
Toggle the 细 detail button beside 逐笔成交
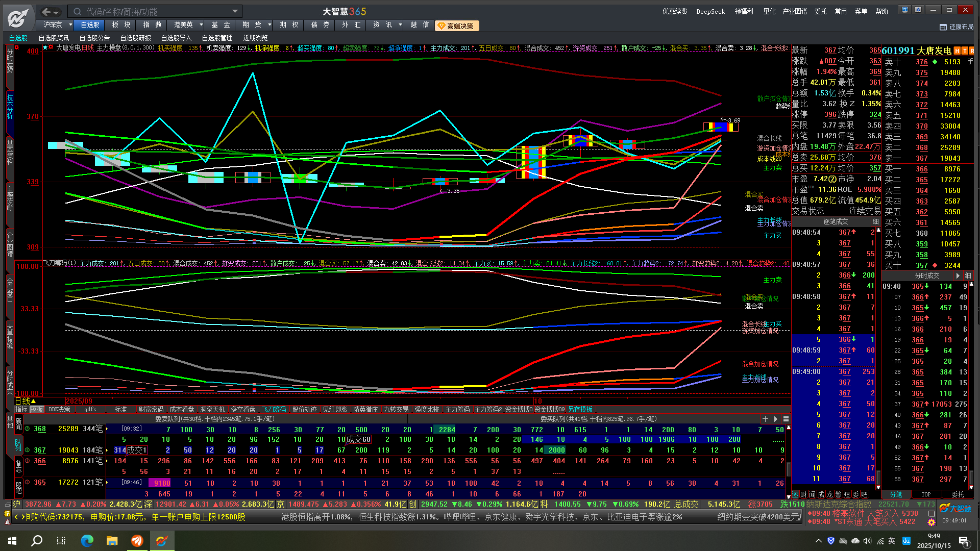875,221
